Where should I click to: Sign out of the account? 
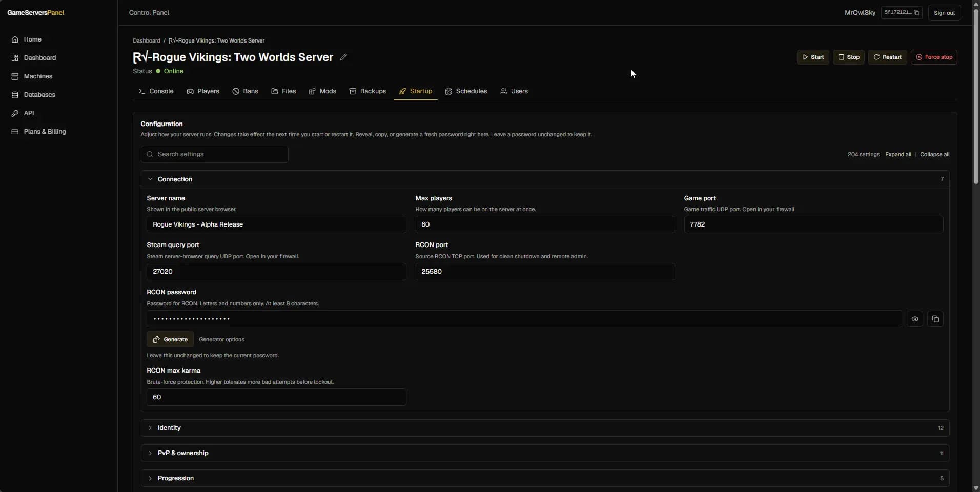point(944,13)
